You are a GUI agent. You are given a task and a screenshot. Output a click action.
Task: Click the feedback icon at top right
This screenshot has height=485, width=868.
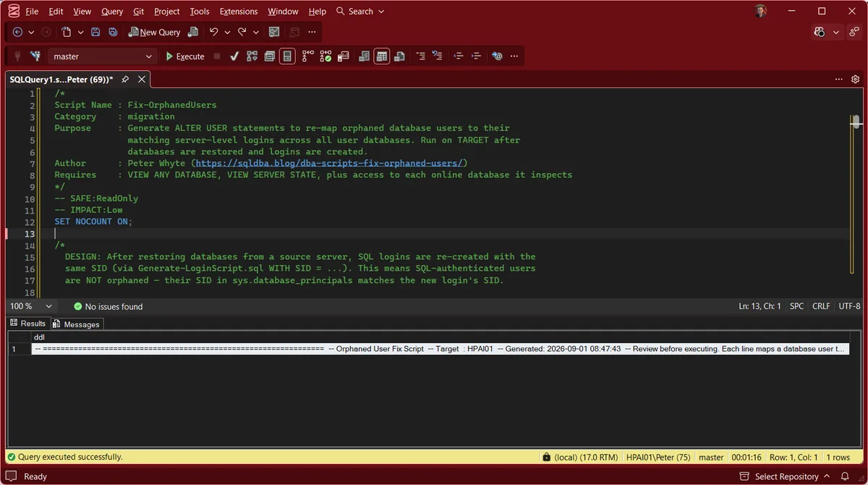[x=855, y=32]
